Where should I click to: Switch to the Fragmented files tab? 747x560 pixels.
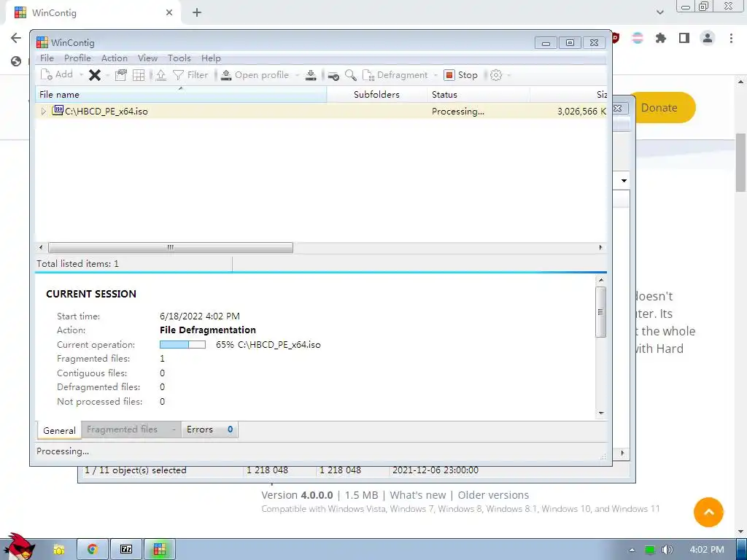click(x=131, y=429)
